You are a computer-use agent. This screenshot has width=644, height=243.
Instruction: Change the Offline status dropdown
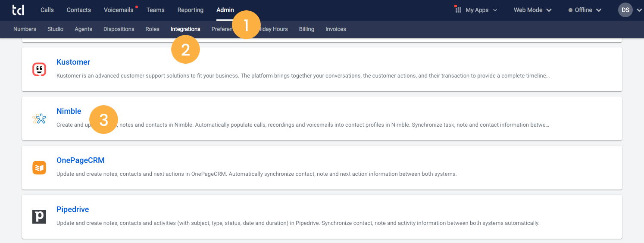[x=585, y=10]
